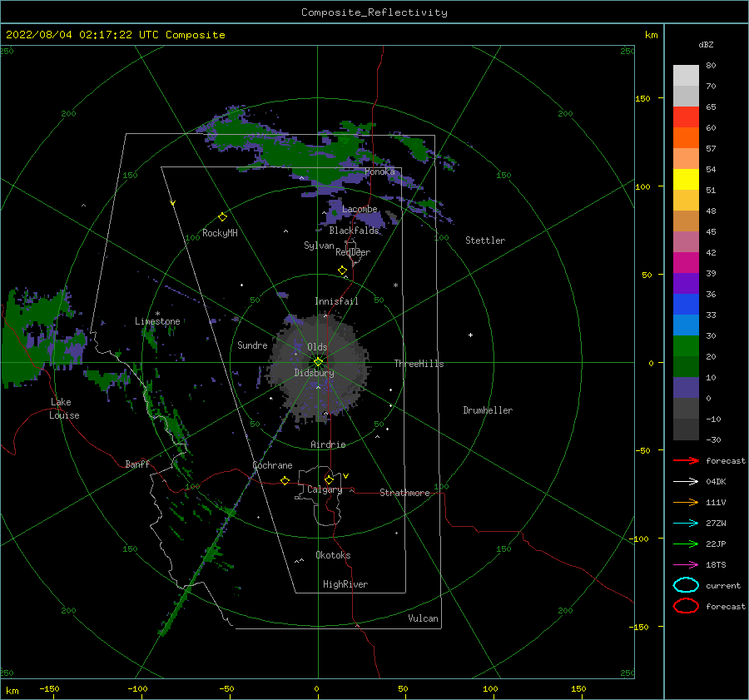Click the Didsbury city label
Viewport: 749px width, 700px height.
pyautogui.click(x=314, y=373)
